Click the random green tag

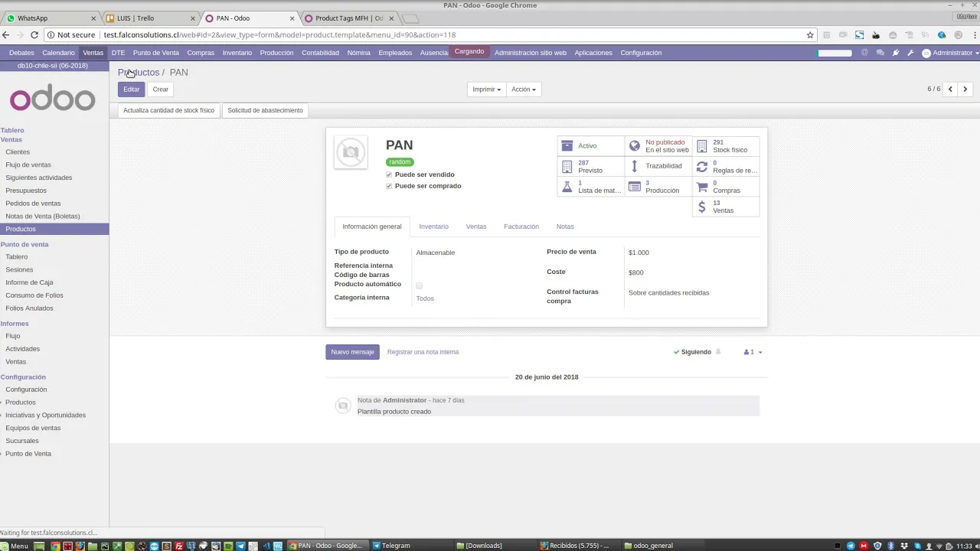[x=400, y=162]
